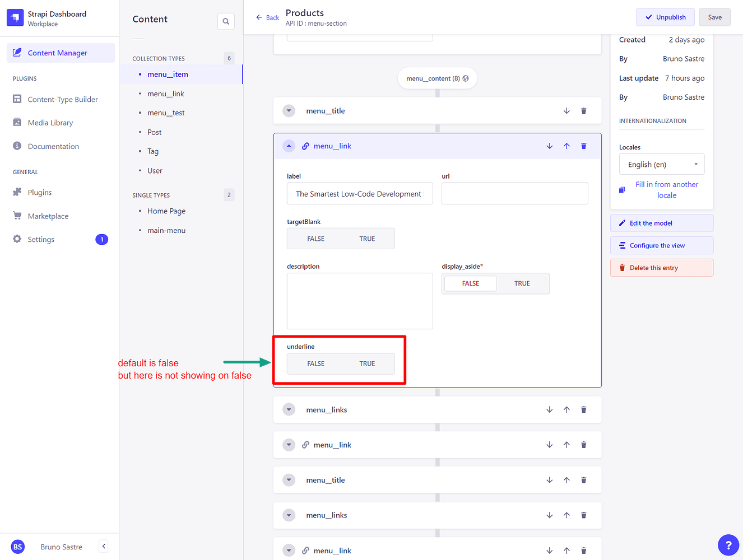Viewport: 743px width, 560px height.
Task: Switch display_aside to FALSE
Action: (470, 283)
